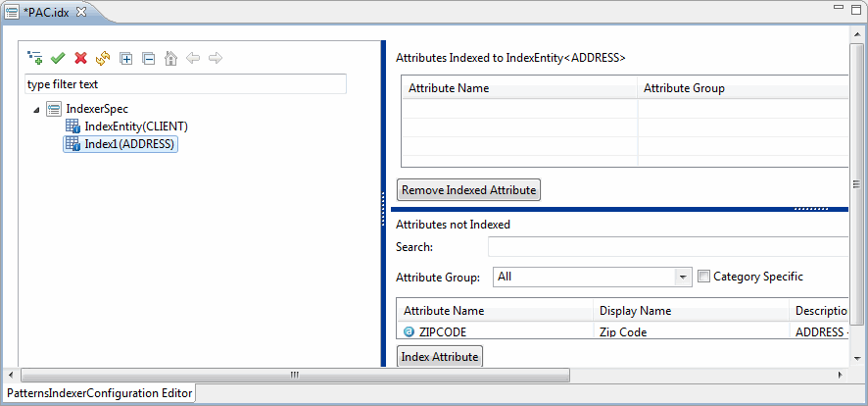Click the Display Name column header
868x406 pixels.
pyautogui.click(x=691, y=311)
